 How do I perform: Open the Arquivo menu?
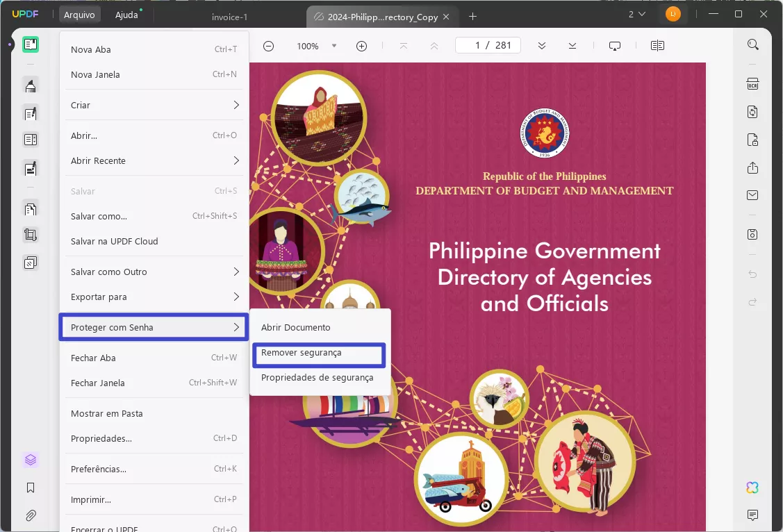click(x=79, y=15)
